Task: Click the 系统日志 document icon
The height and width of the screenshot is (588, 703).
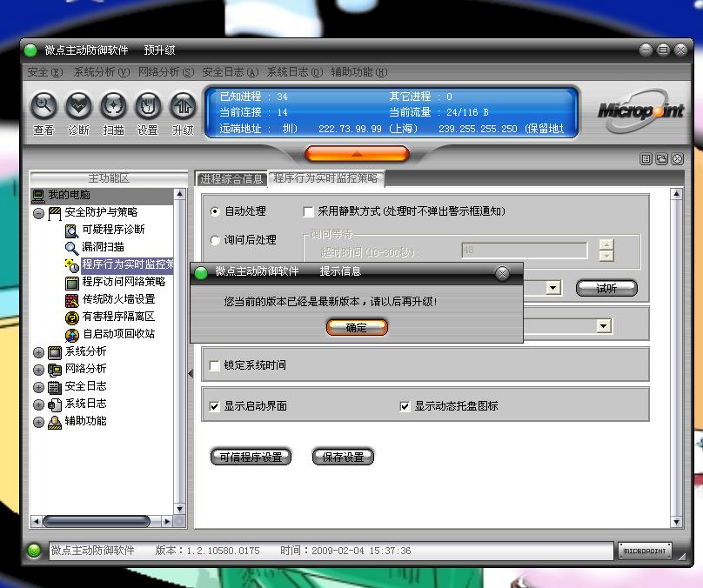Action: tap(55, 404)
